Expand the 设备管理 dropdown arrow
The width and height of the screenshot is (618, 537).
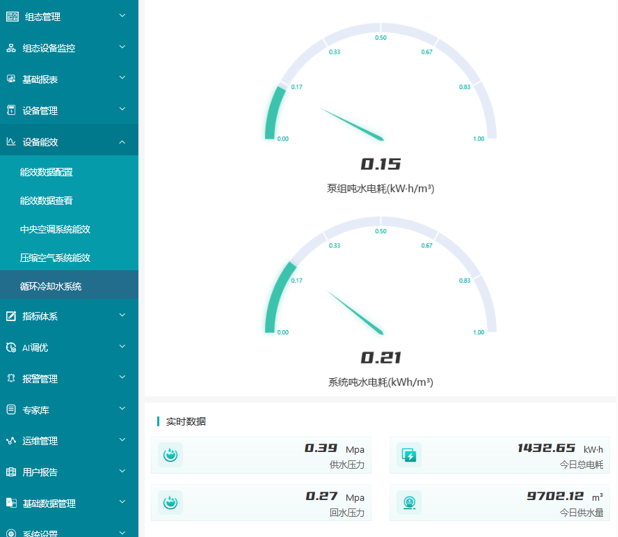(122, 109)
